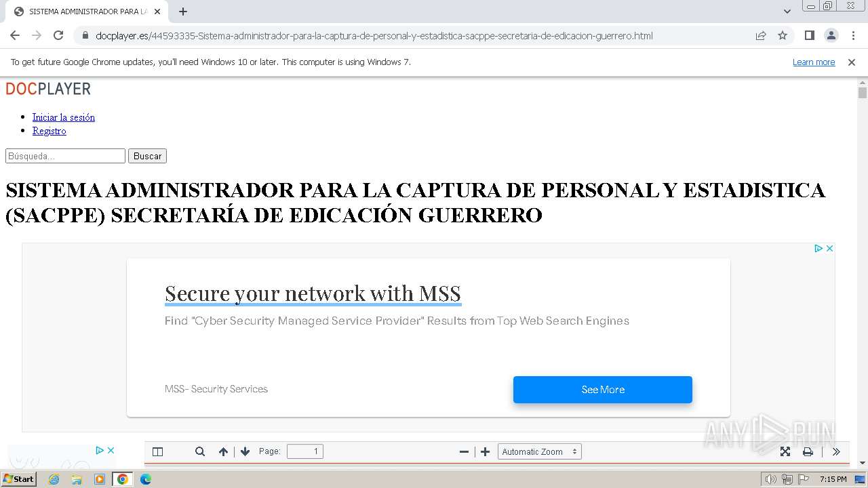Open a new browser tab
The width and height of the screenshot is (868, 488).
coord(183,12)
